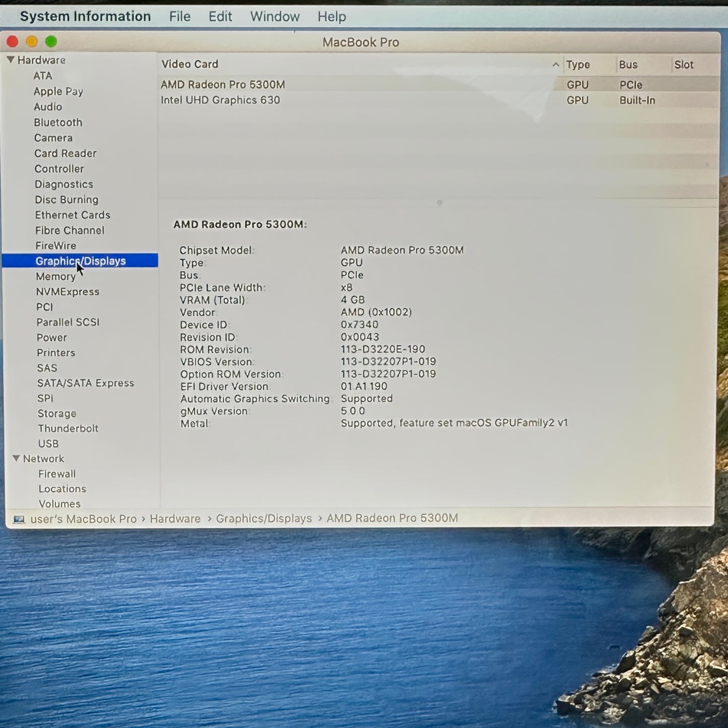
Task: Open the System Information app menu
Action: [x=85, y=17]
